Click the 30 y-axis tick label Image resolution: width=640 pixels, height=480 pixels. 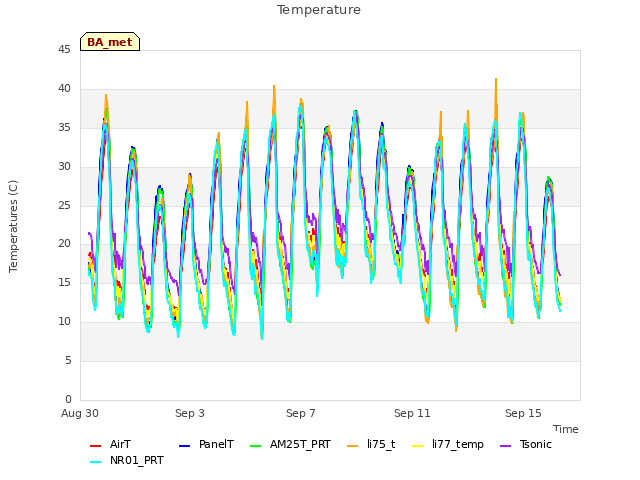click(64, 167)
